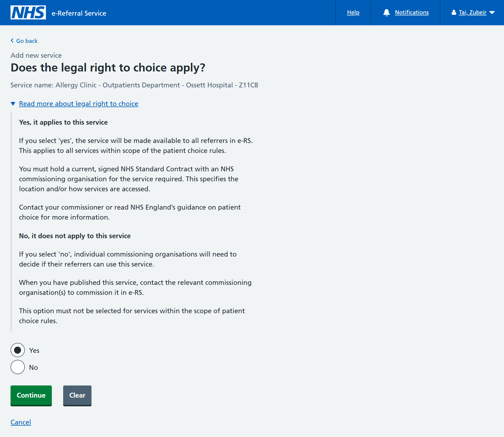Cancel adding the new service

click(x=21, y=422)
